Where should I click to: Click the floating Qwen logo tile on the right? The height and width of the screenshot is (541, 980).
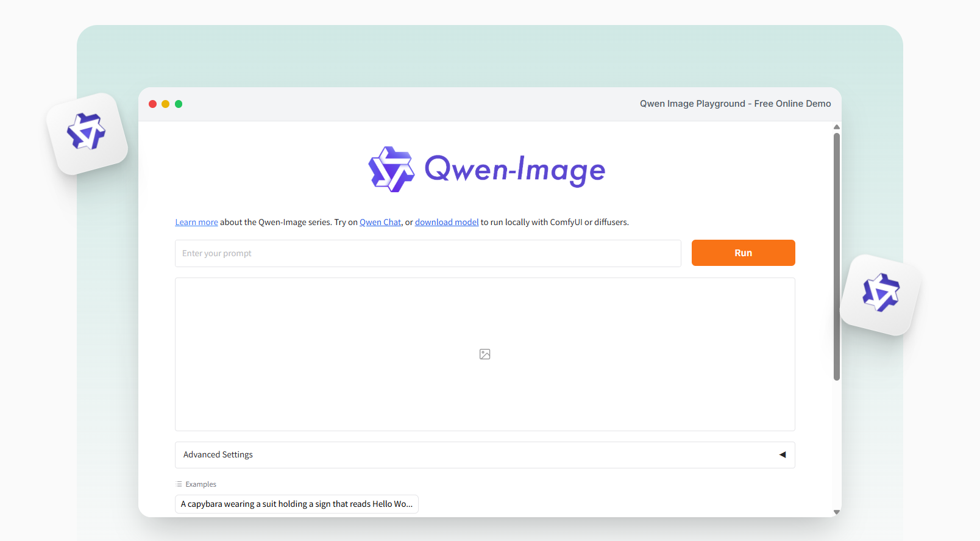coord(880,294)
